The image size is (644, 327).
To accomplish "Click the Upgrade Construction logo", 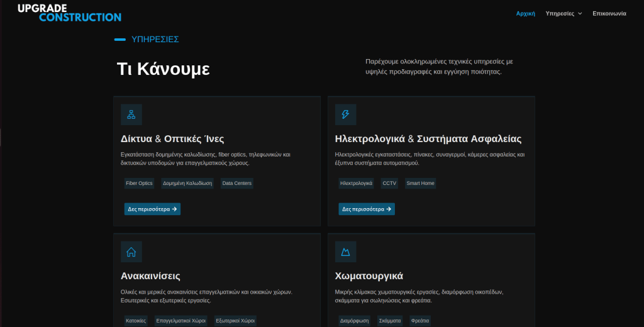I will pos(69,13).
